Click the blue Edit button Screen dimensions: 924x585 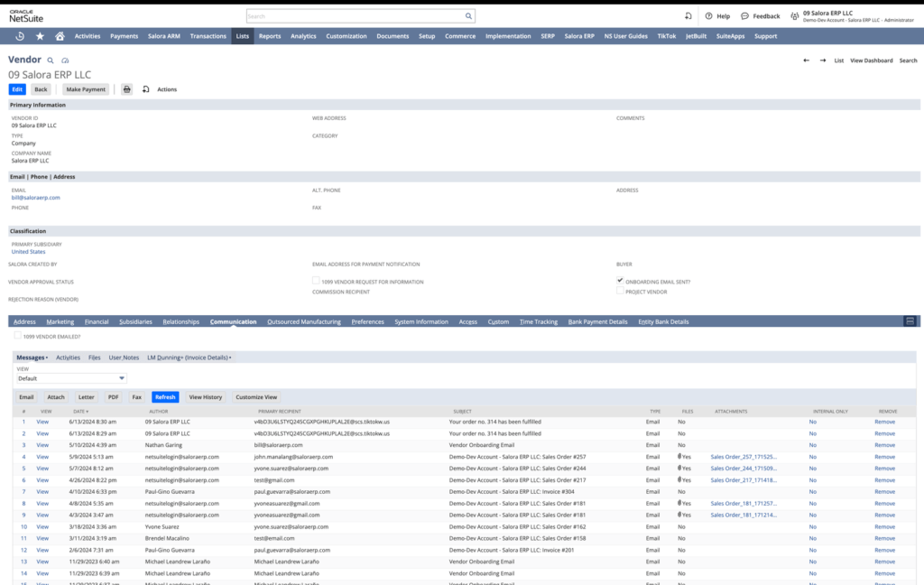tap(17, 89)
